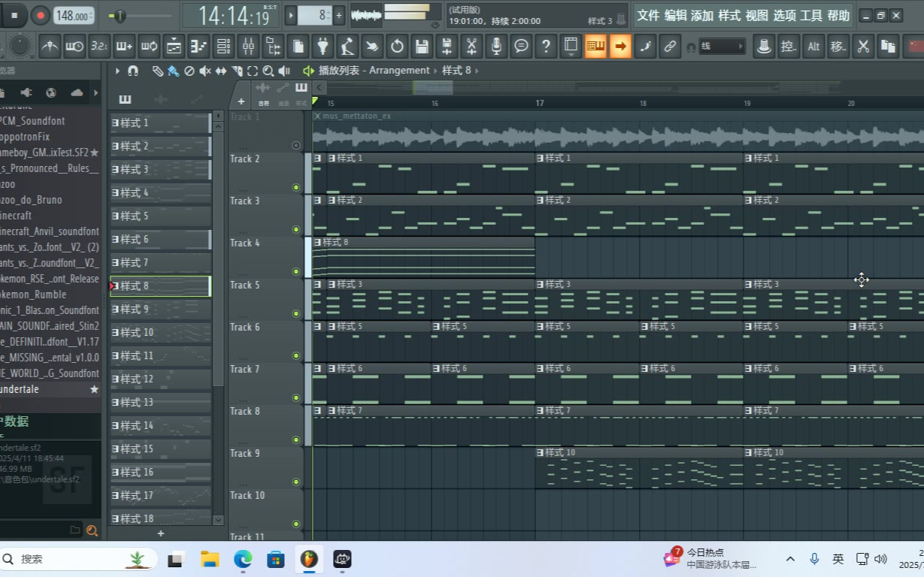Open the Mixer icon

248,47
